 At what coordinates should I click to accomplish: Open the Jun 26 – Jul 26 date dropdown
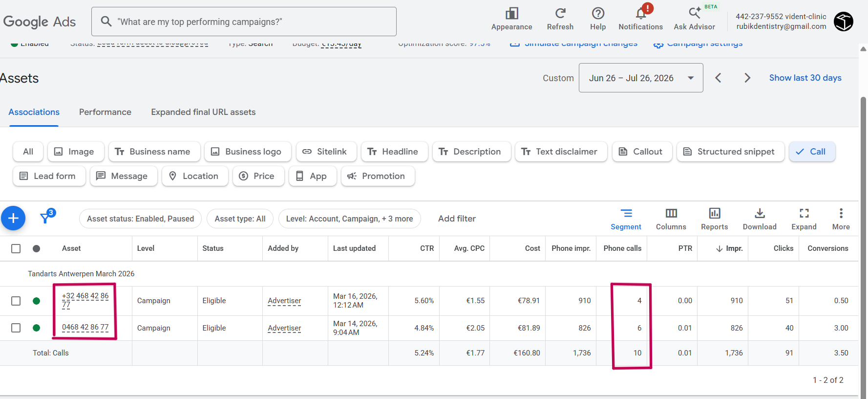[x=641, y=78]
